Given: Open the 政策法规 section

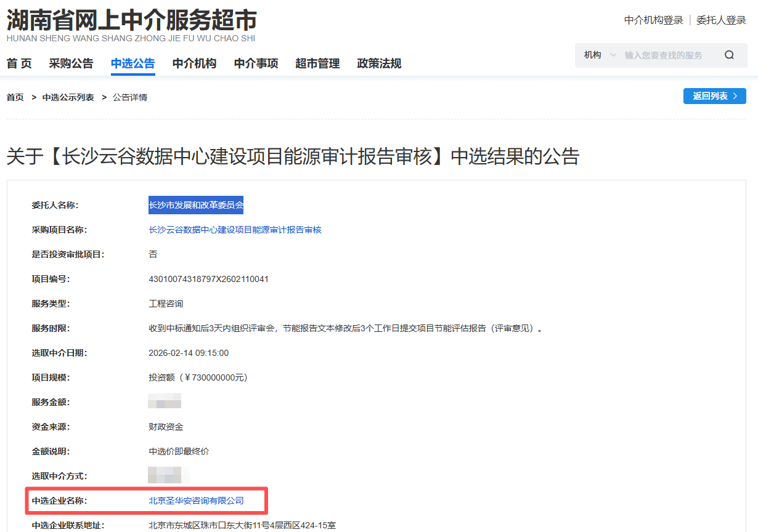Looking at the screenshot, I should (378, 63).
